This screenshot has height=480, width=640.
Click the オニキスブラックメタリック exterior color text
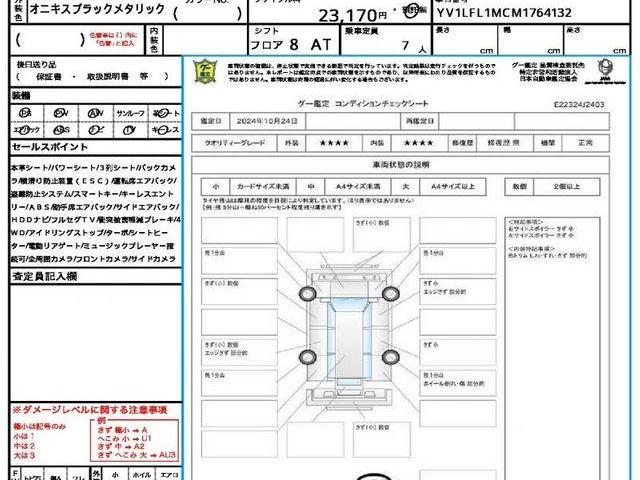coord(97,9)
